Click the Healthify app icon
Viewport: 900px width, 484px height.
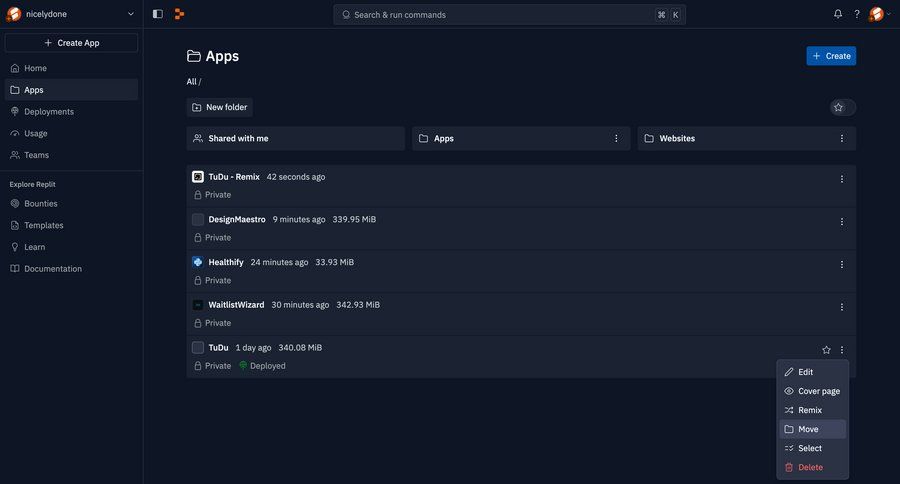tap(197, 262)
